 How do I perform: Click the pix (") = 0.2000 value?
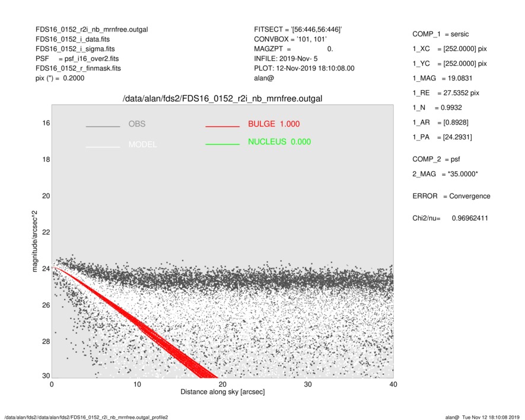(60, 78)
